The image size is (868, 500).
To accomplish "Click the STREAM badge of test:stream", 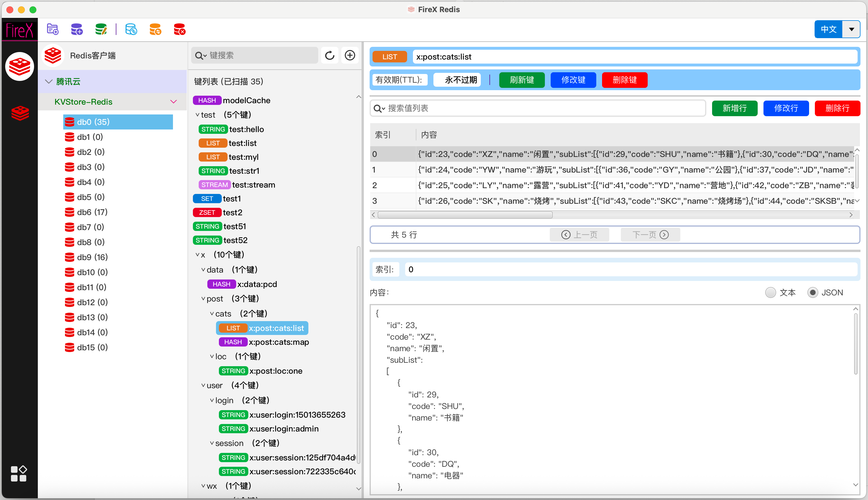I will point(215,185).
